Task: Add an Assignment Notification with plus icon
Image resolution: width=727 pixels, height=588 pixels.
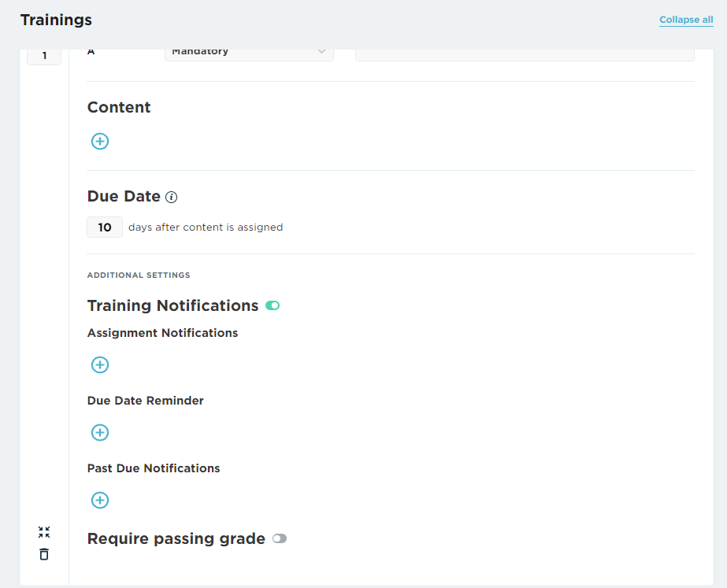Action: click(x=100, y=364)
